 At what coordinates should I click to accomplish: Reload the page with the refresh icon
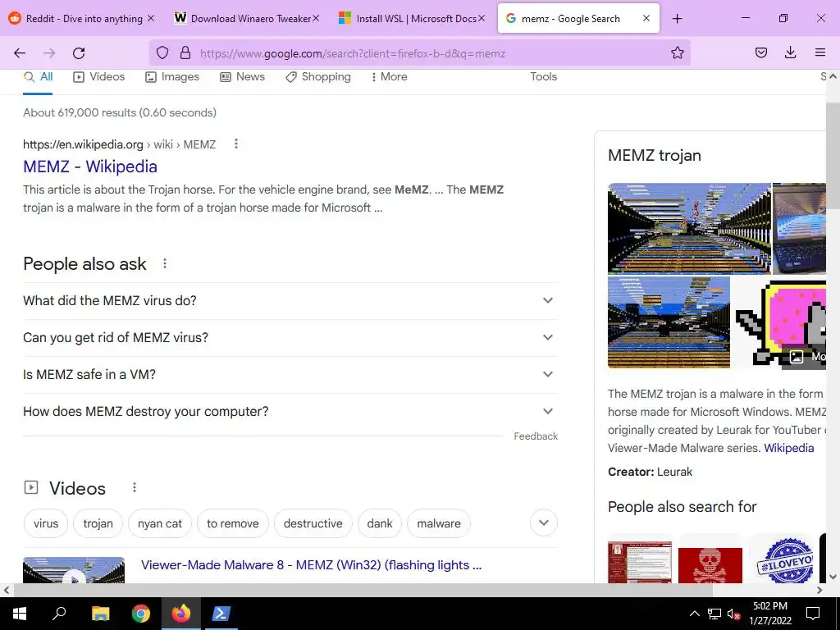point(79,52)
